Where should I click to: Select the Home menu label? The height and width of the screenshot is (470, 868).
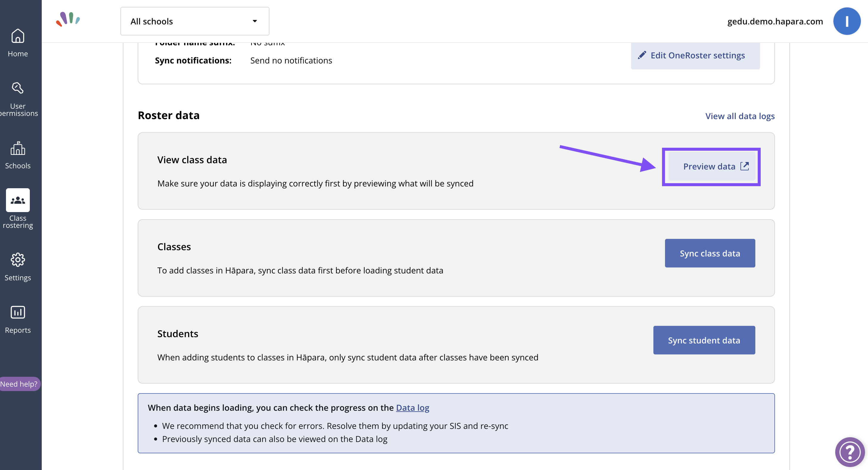pyautogui.click(x=18, y=54)
